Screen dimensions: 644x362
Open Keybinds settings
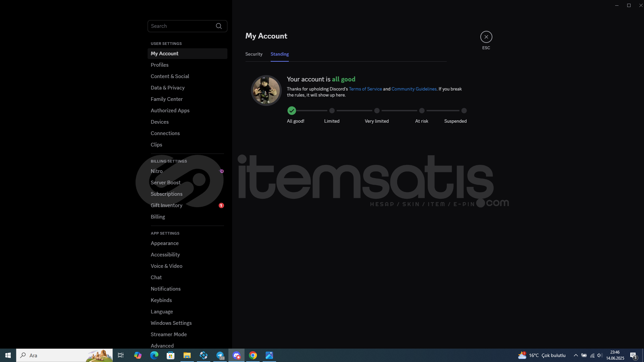[x=187, y=300]
